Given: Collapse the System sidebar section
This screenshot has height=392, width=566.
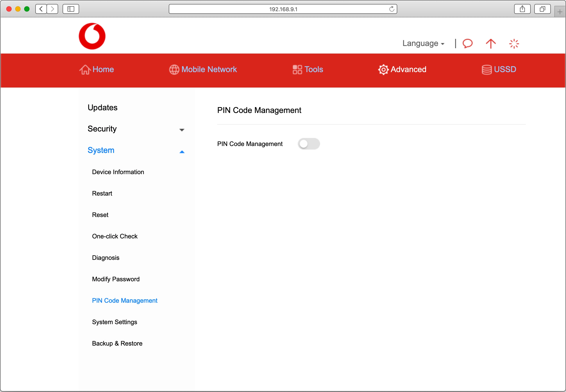Looking at the screenshot, I should pos(136,150).
